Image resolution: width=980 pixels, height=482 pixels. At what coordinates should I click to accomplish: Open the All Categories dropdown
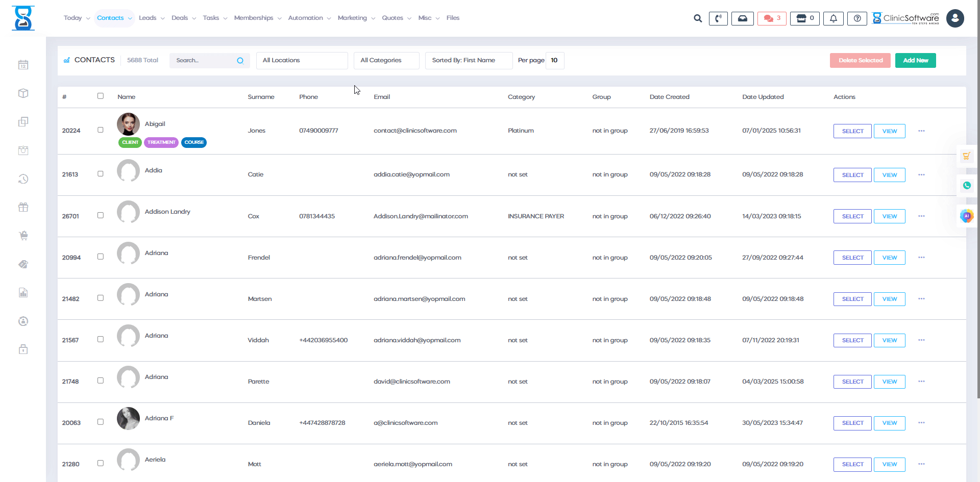point(386,60)
